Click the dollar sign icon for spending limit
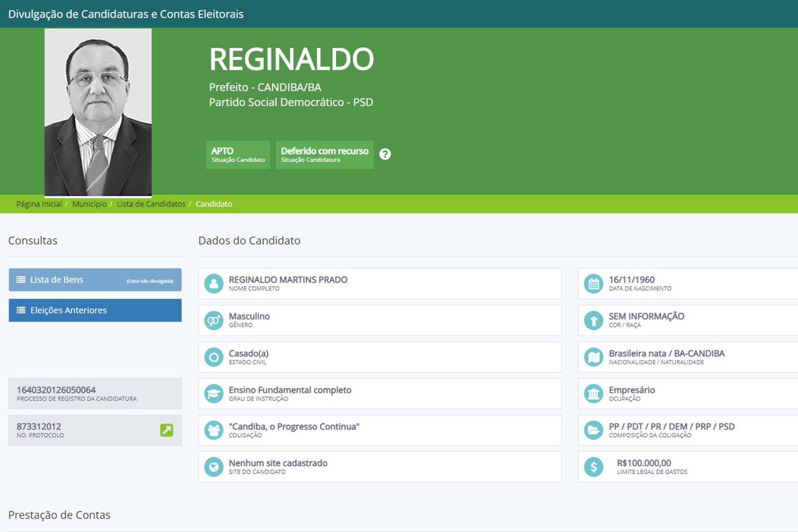 click(x=594, y=467)
